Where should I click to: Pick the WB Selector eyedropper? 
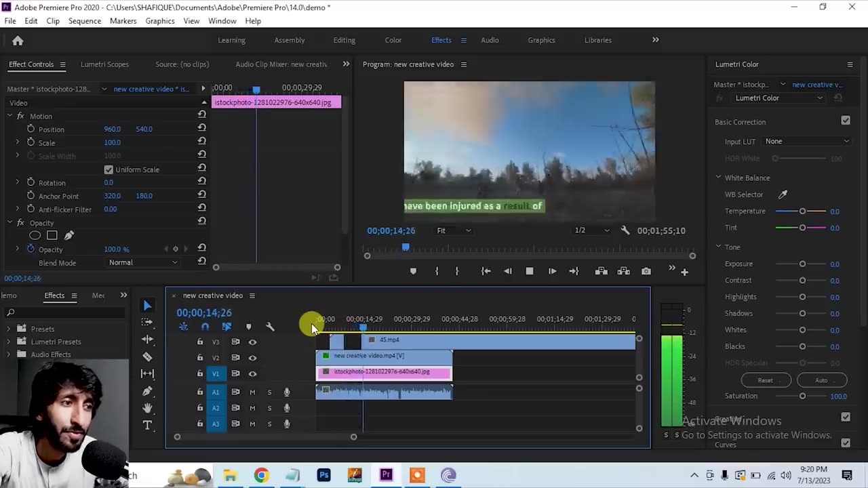tap(783, 195)
